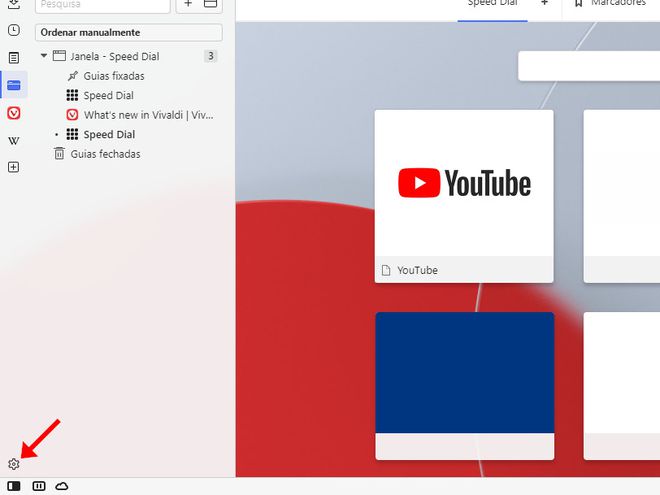Collapse the Janela - Speed Dial tree
This screenshot has height=495, width=660.
44,56
